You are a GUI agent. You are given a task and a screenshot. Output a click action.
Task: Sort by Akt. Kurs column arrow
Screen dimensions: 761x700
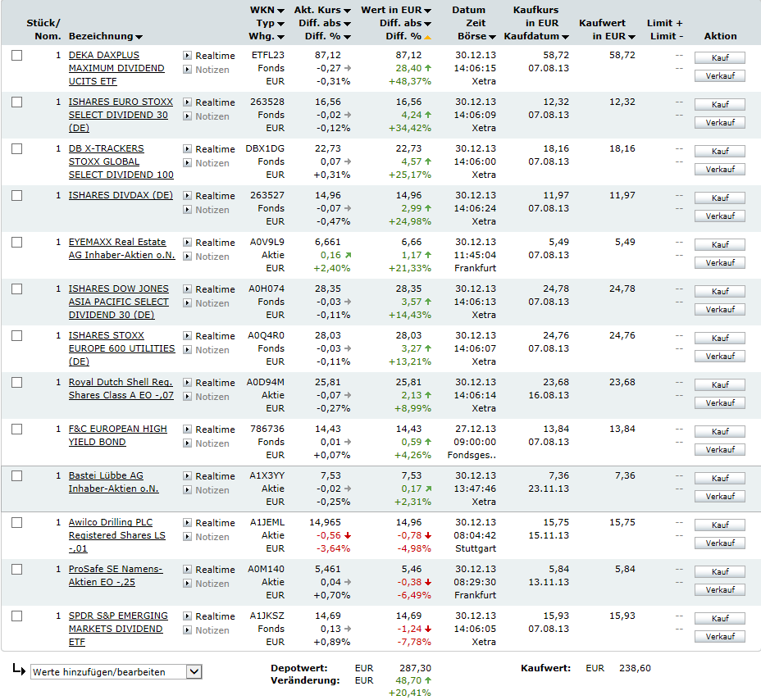[x=347, y=11]
